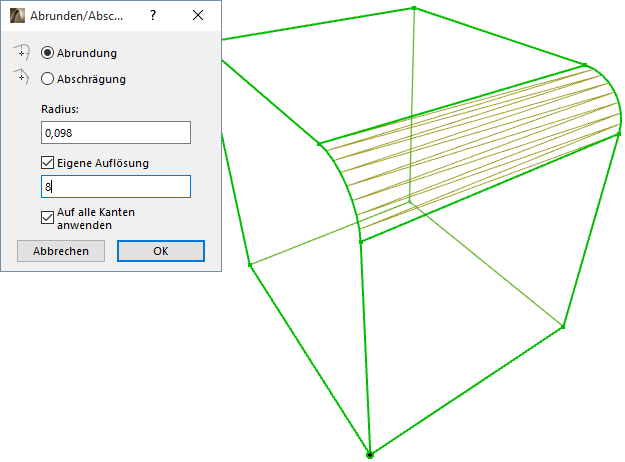Confirm the dialog with OK
Viewport: 625px width, 462px height.
tap(161, 251)
